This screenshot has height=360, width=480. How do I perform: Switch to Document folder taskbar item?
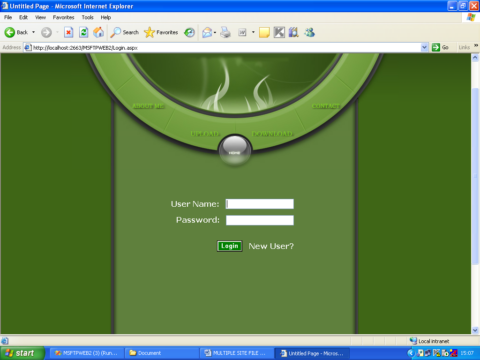pos(161,353)
